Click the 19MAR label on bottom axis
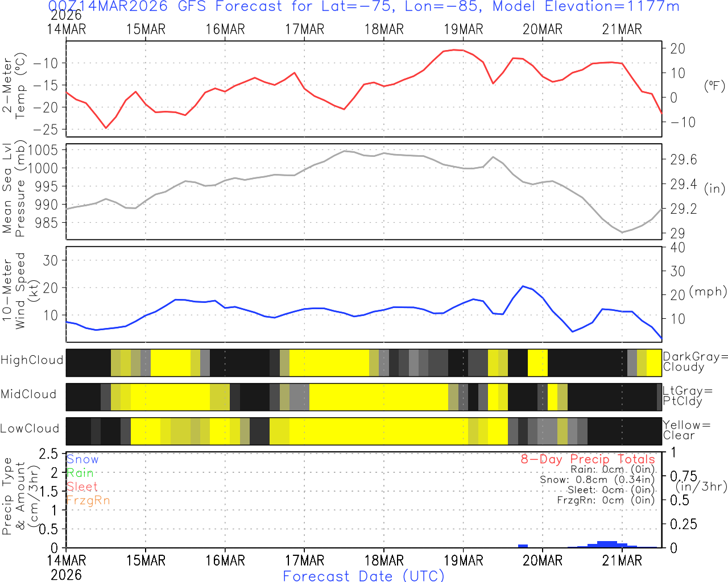The height and width of the screenshot is (582, 728). [463, 560]
